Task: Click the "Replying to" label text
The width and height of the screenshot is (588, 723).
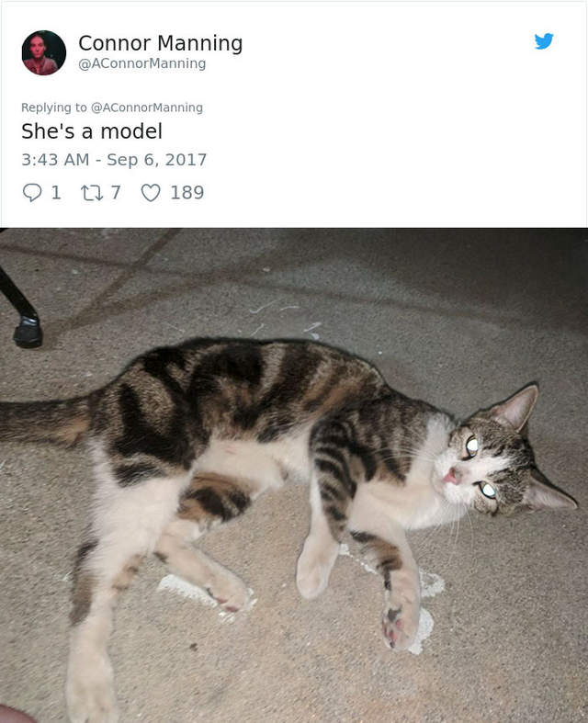Action: pyautogui.click(x=54, y=107)
